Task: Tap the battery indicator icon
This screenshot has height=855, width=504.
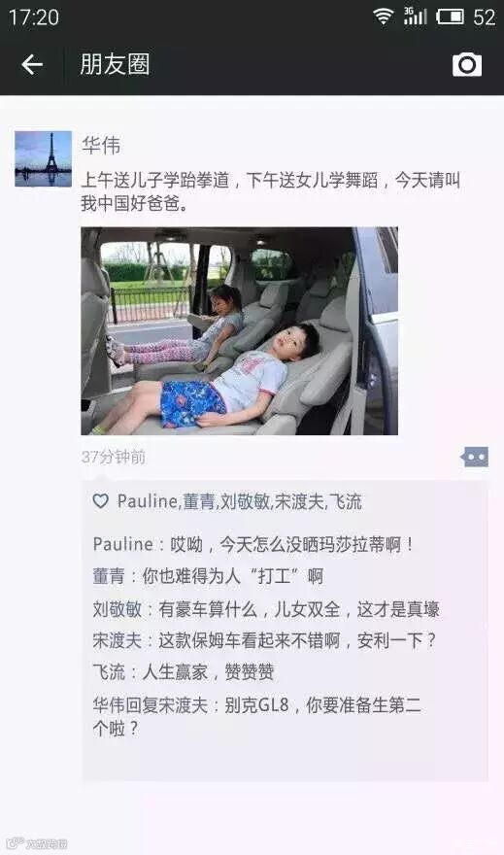Action: point(450,17)
